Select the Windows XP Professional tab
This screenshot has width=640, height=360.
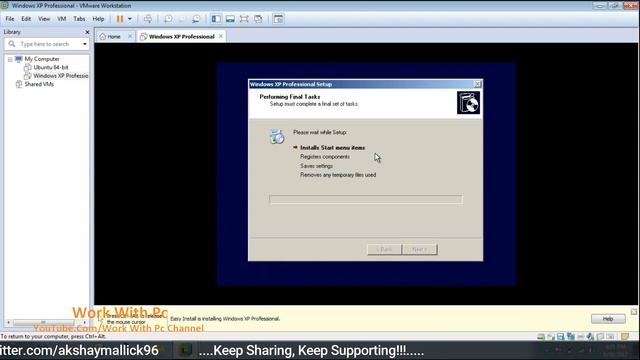tap(181, 36)
